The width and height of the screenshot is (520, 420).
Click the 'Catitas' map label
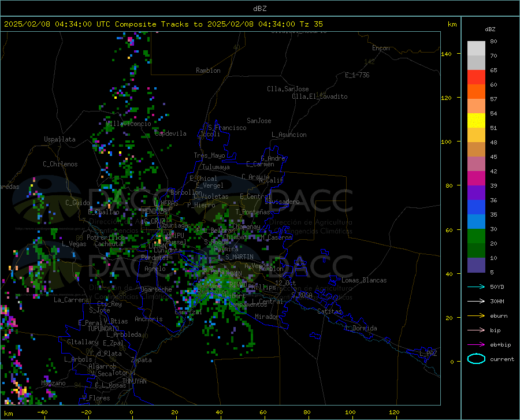tap(330, 311)
